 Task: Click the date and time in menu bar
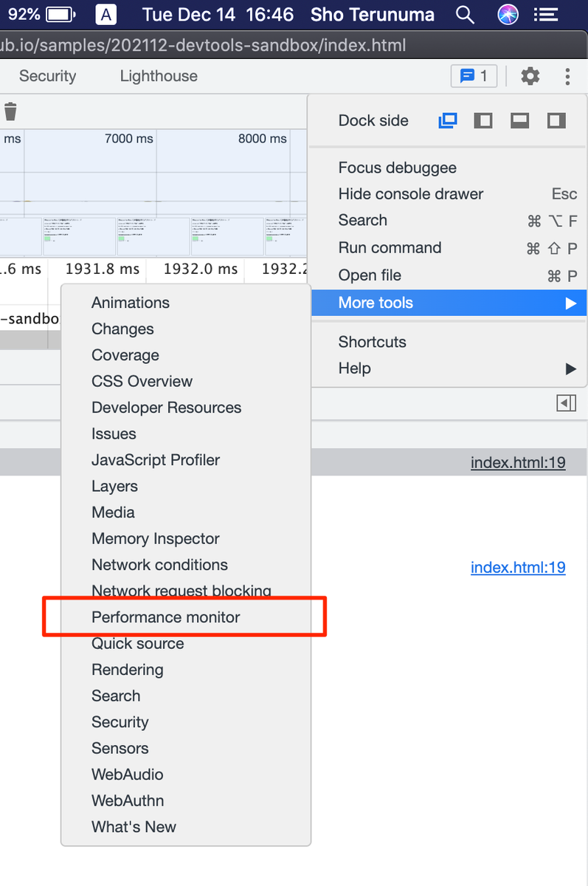(x=218, y=15)
